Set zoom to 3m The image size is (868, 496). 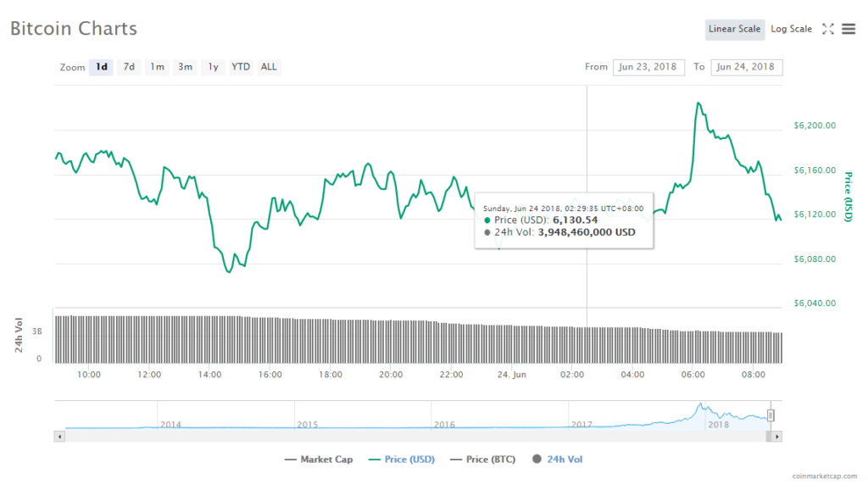coord(185,67)
